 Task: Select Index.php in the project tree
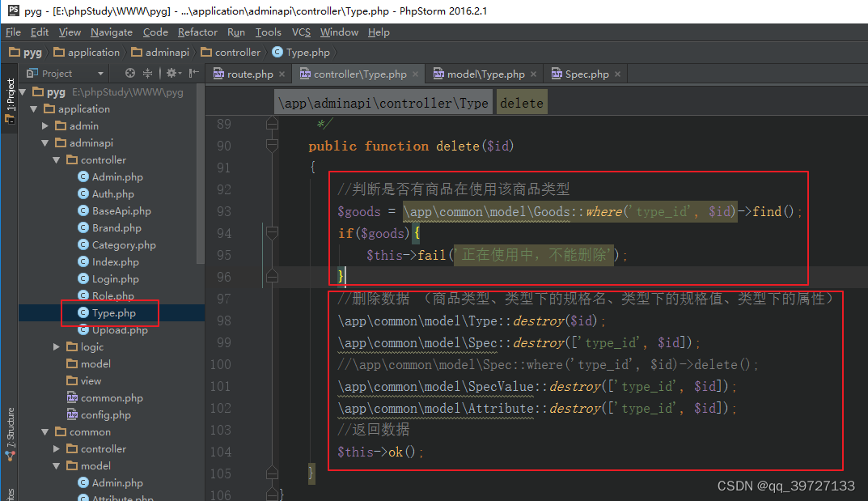108,262
